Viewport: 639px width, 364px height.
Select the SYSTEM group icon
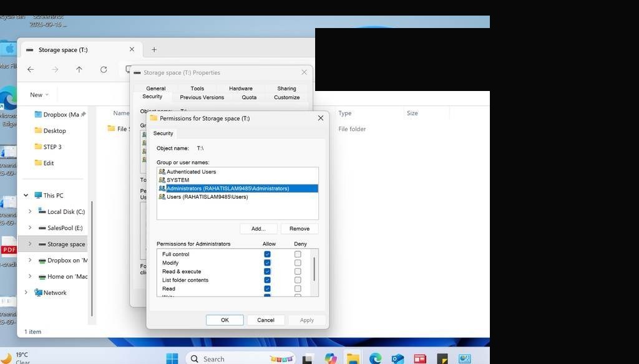point(162,180)
